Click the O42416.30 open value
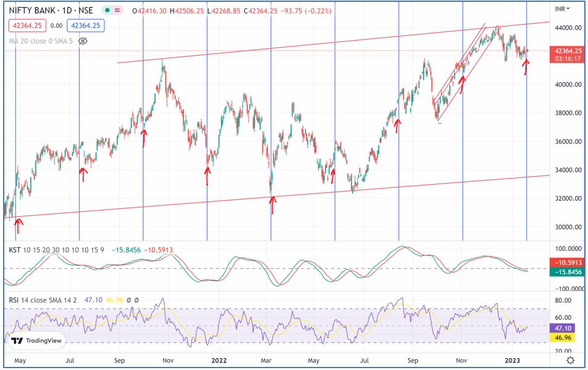588x370 pixels. 149,11
